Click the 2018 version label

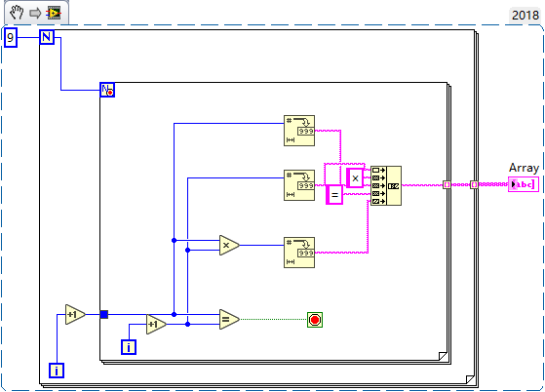pyautogui.click(x=526, y=16)
